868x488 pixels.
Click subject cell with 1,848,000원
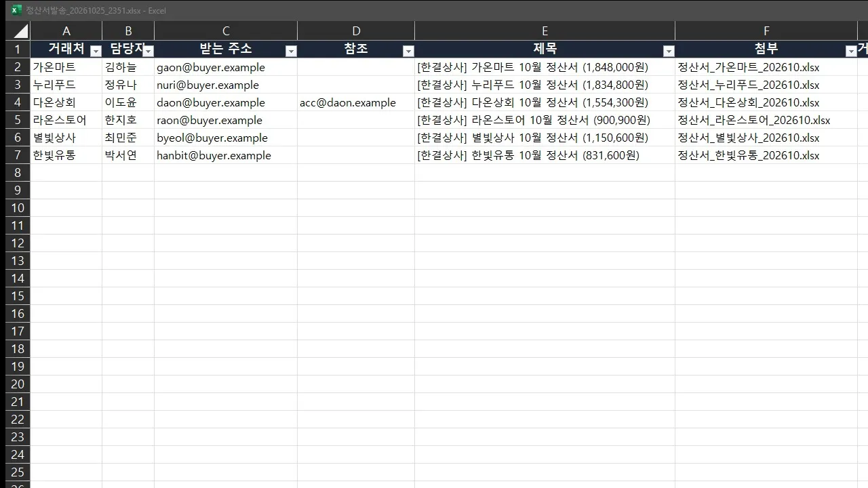point(545,67)
